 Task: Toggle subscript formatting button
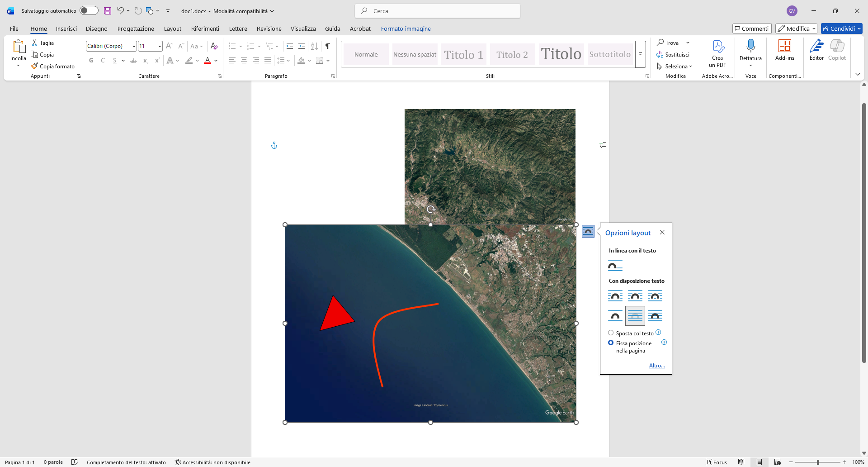[146, 61]
